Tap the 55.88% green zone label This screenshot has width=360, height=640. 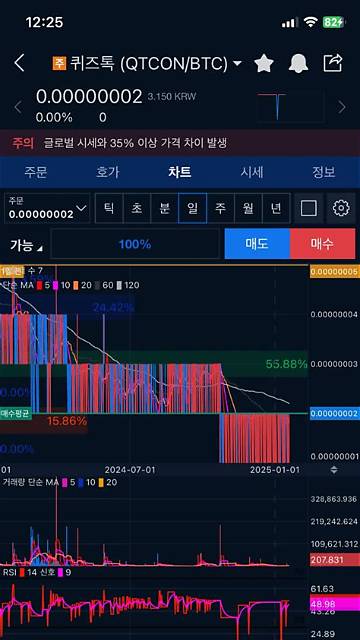pyautogui.click(x=286, y=364)
